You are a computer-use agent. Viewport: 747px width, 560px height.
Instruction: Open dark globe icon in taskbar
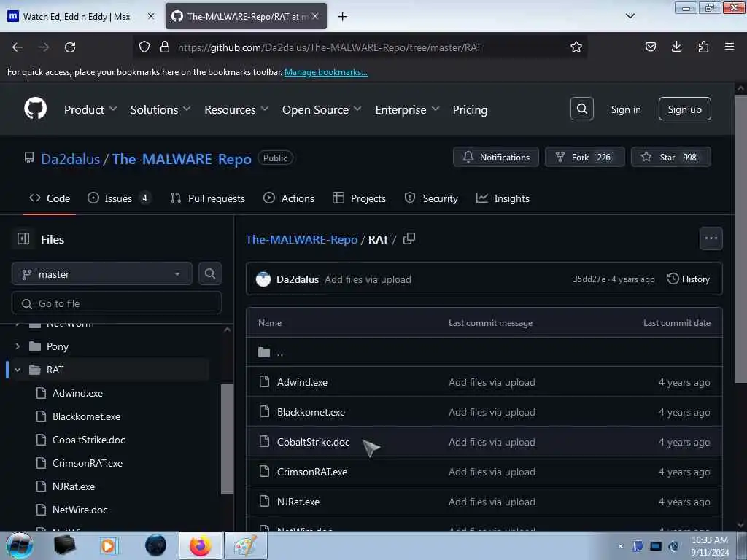point(156,545)
